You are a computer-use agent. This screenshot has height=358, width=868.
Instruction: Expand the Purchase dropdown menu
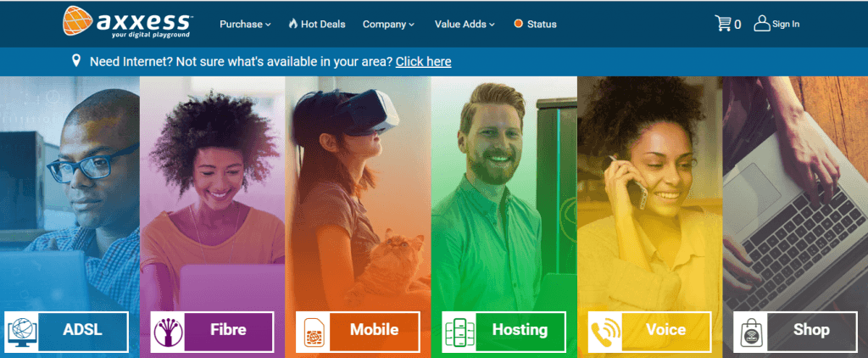245,25
